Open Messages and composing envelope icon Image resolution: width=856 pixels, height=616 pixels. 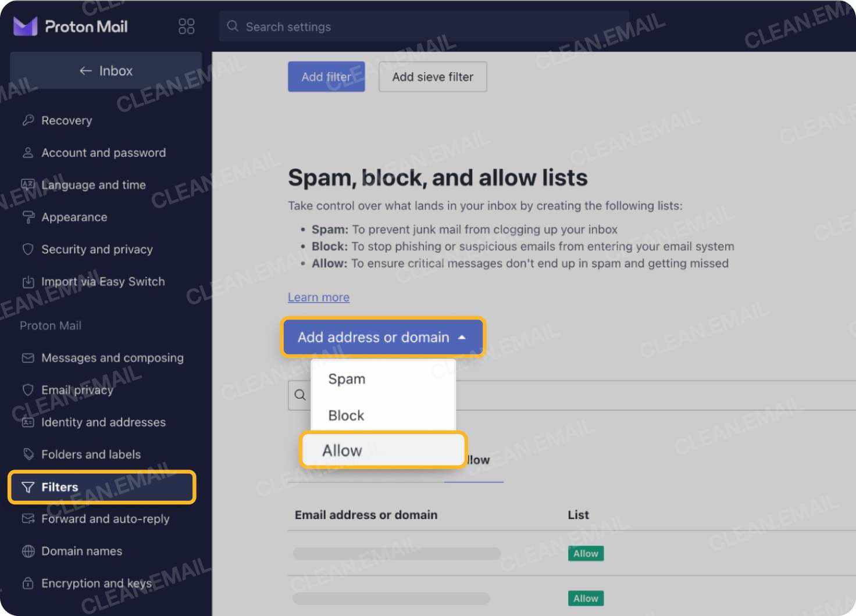pyautogui.click(x=28, y=357)
